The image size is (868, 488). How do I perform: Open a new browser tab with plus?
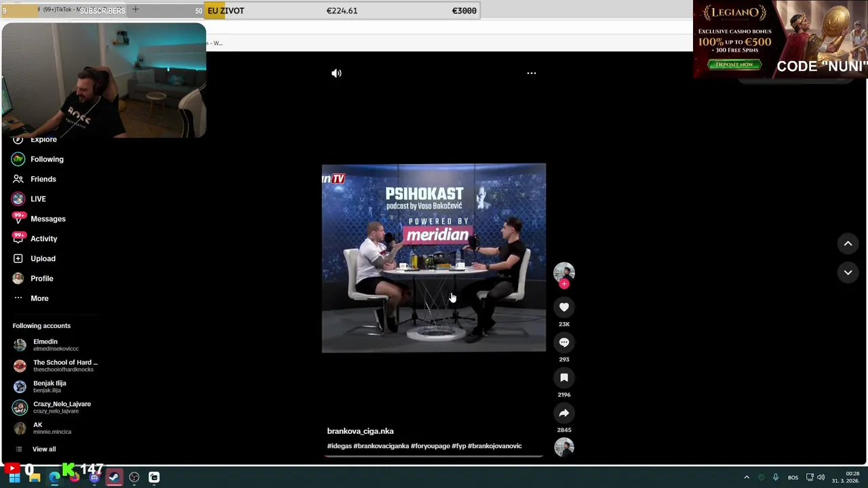[135, 9]
